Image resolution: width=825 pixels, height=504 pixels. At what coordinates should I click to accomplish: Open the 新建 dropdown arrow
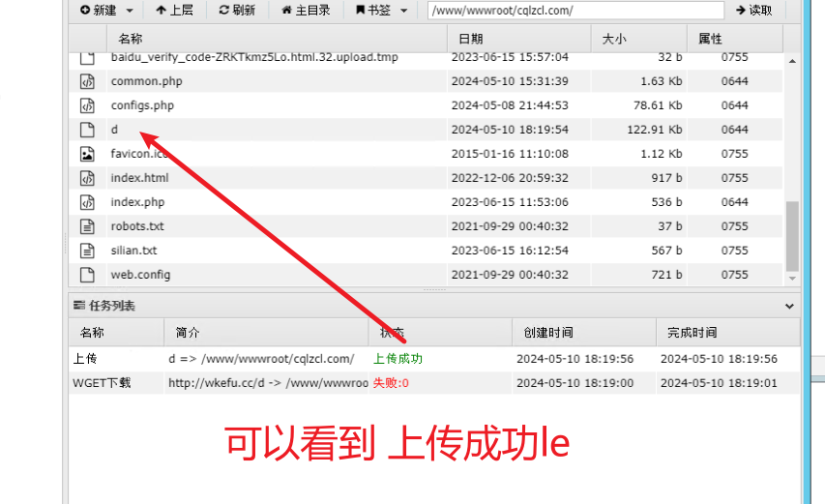click(x=130, y=10)
